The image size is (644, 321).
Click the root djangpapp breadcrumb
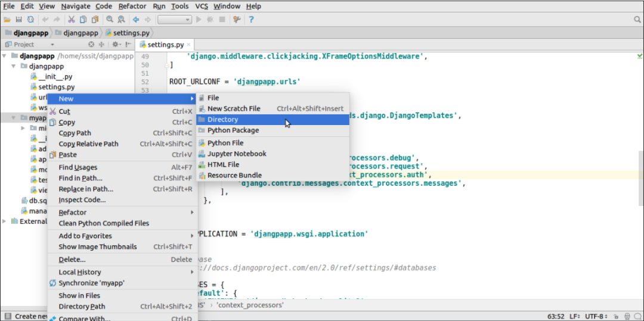(x=27, y=33)
